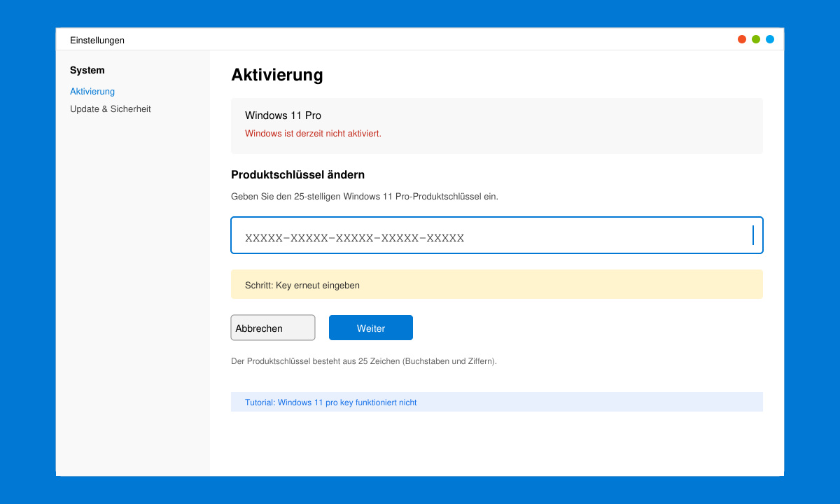Click the product key input field
The width and height of the screenshot is (840, 504).
[x=497, y=235]
